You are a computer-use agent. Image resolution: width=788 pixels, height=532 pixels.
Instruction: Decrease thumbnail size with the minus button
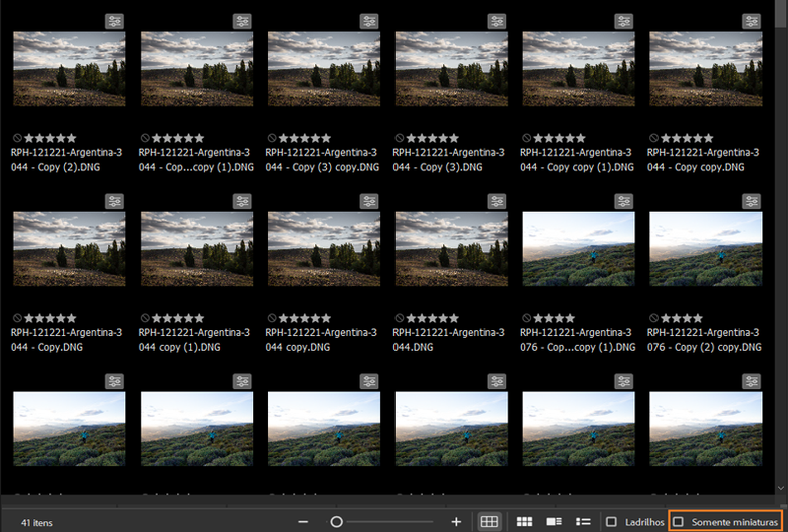pyautogui.click(x=303, y=522)
